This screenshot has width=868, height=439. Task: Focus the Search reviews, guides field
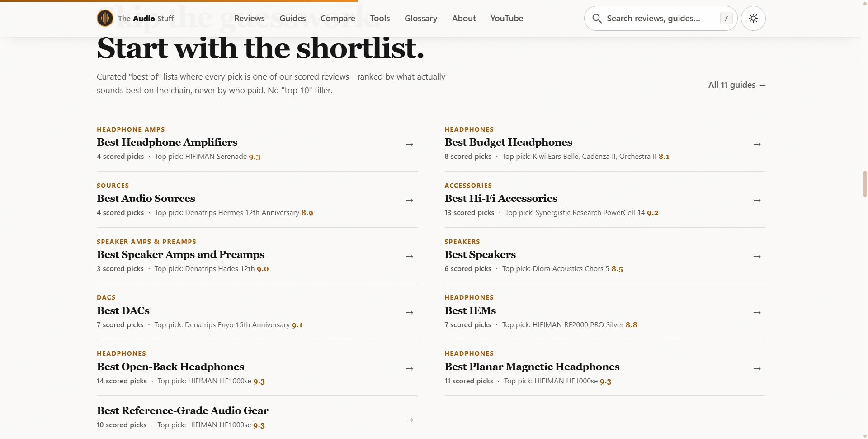click(x=660, y=18)
